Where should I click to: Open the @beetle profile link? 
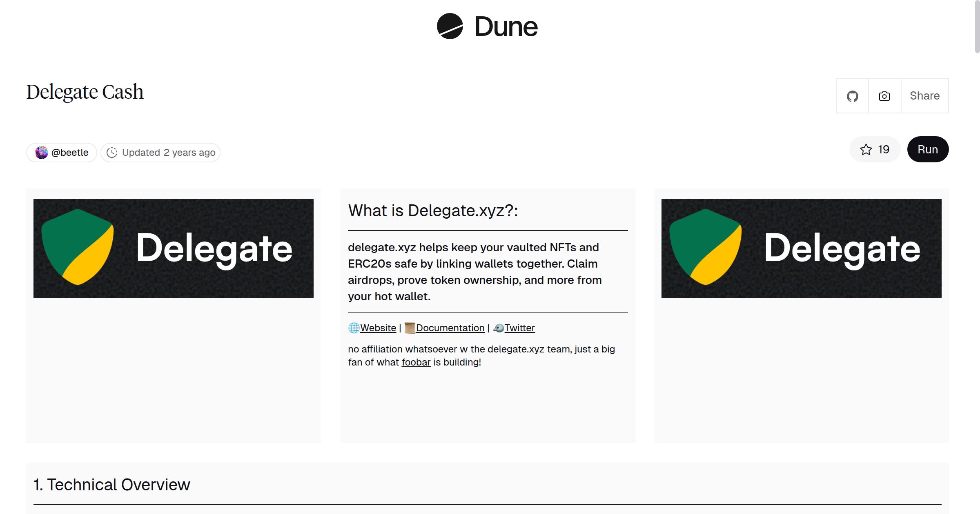[x=70, y=153]
